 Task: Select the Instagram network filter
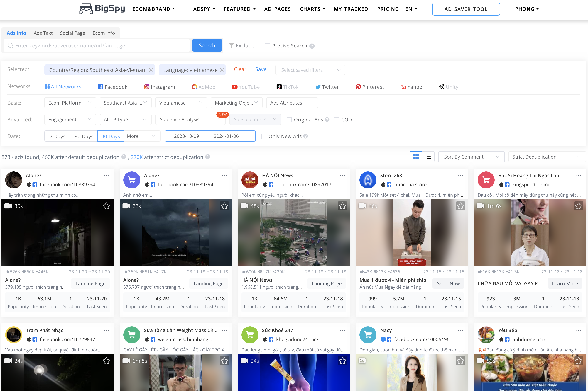[x=160, y=87]
